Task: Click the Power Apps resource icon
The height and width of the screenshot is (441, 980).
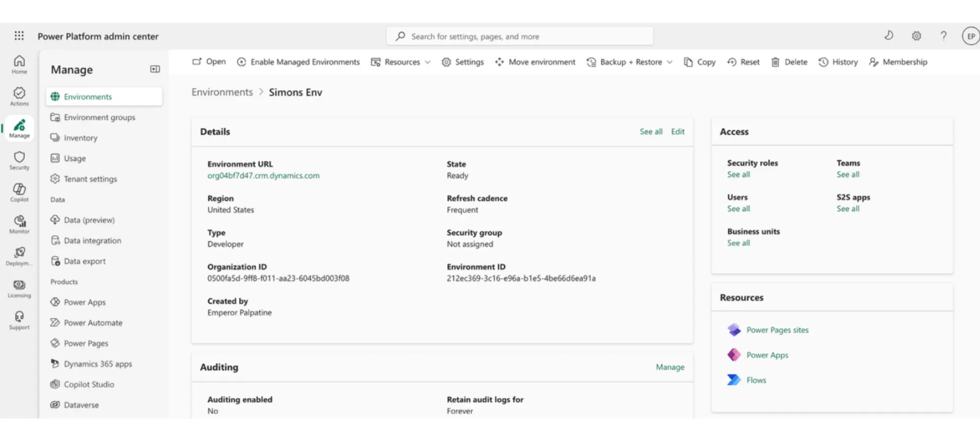Action: tap(734, 355)
